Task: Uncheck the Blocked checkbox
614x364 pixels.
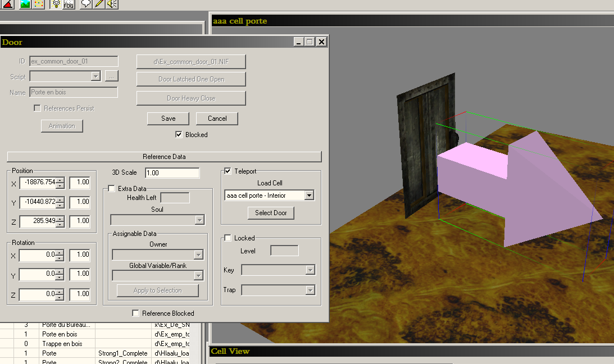Action: click(x=179, y=135)
